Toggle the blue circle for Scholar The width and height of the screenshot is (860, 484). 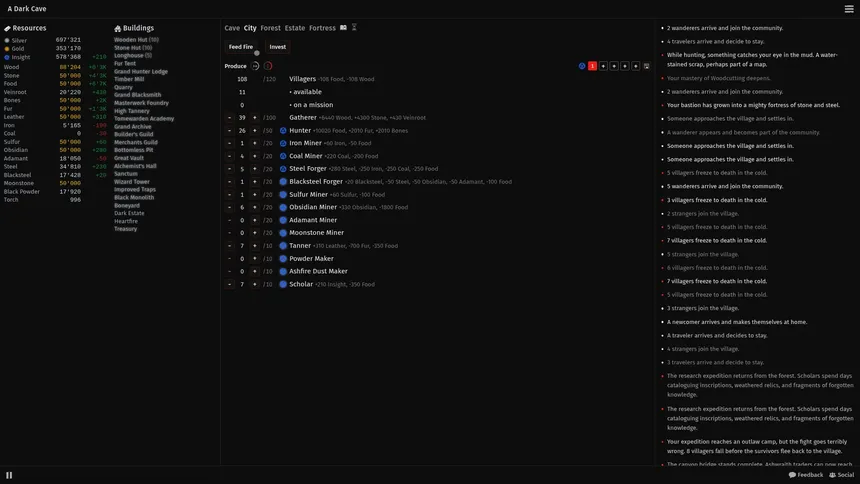click(283, 284)
